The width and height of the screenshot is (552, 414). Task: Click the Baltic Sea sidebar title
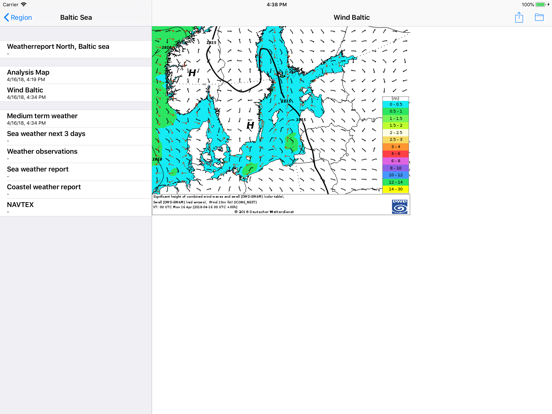click(76, 17)
